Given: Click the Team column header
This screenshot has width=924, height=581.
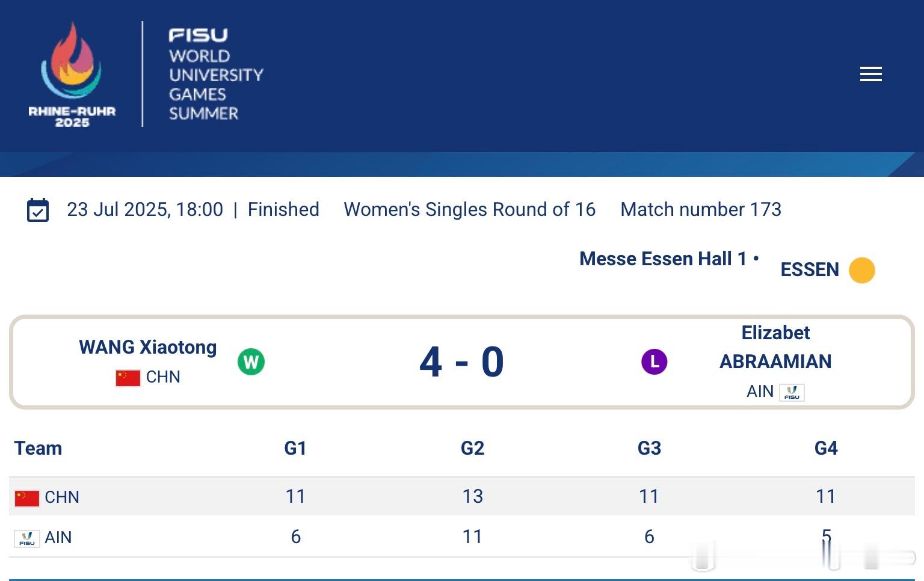Looking at the screenshot, I should 38,448.
